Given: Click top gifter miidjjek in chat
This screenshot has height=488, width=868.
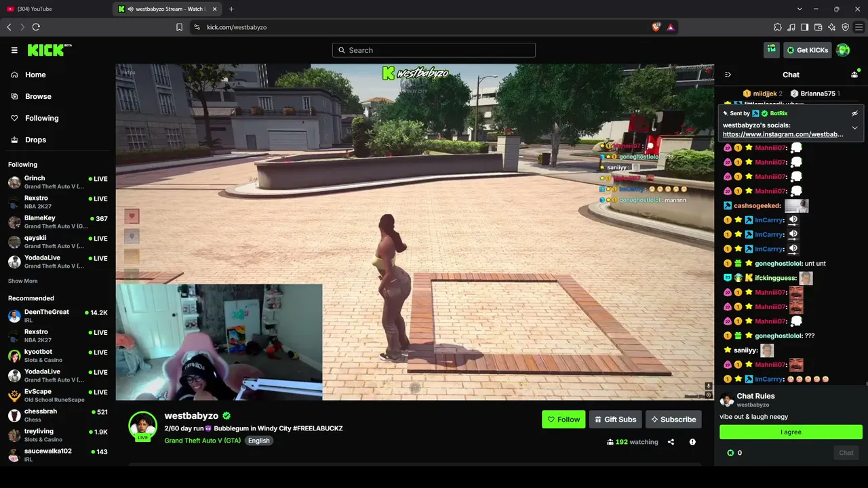Looking at the screenshot, I should point(762,94).
